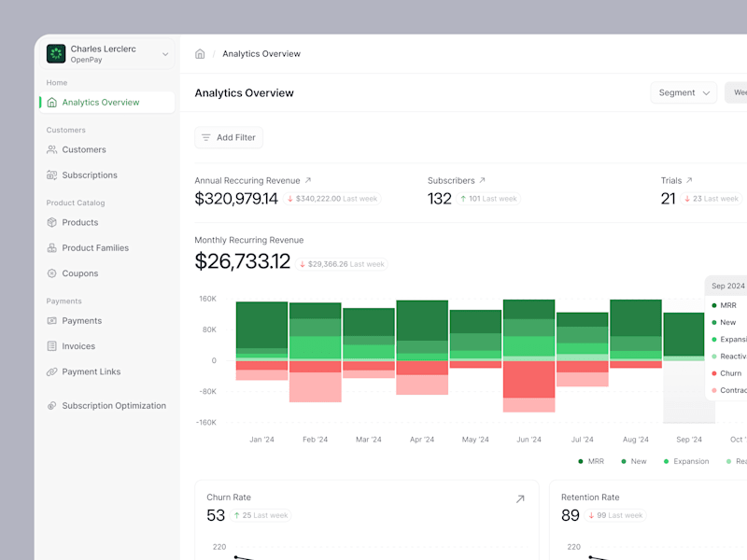Click the Coupons icon in sidebar

click(x=52, y=273)
